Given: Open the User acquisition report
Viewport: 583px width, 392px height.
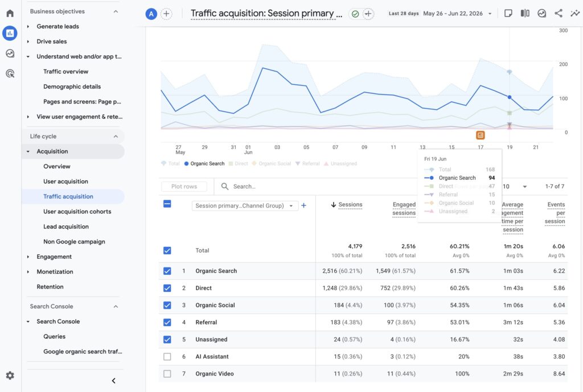Looking at the screenshot, I should click(x=65, y=181).
